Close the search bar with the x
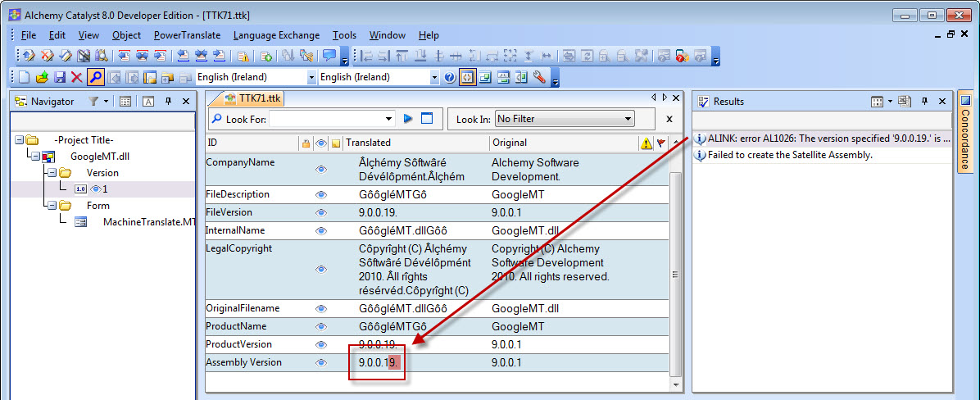This screenshot has width=980, height=400. point(669,119)
